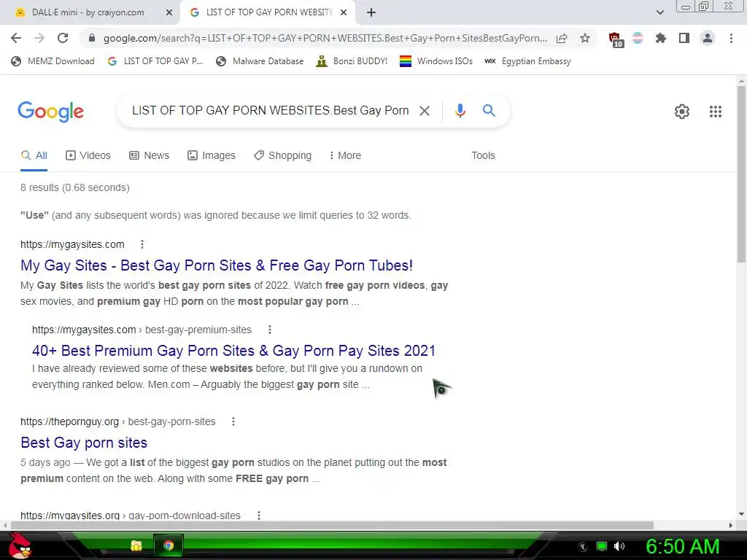This screenshot has width=747, height=560.
Task: Click the scroll-down arrow of page scrollbar
Action: coord(741,514)
